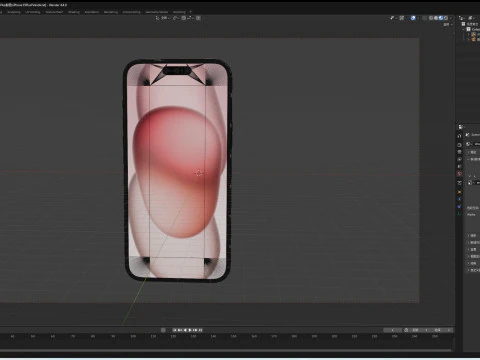Viewport: 480px width, 360px height.
Task: Open transform orientation dropdown in viewport header
Action: [163, 18]
